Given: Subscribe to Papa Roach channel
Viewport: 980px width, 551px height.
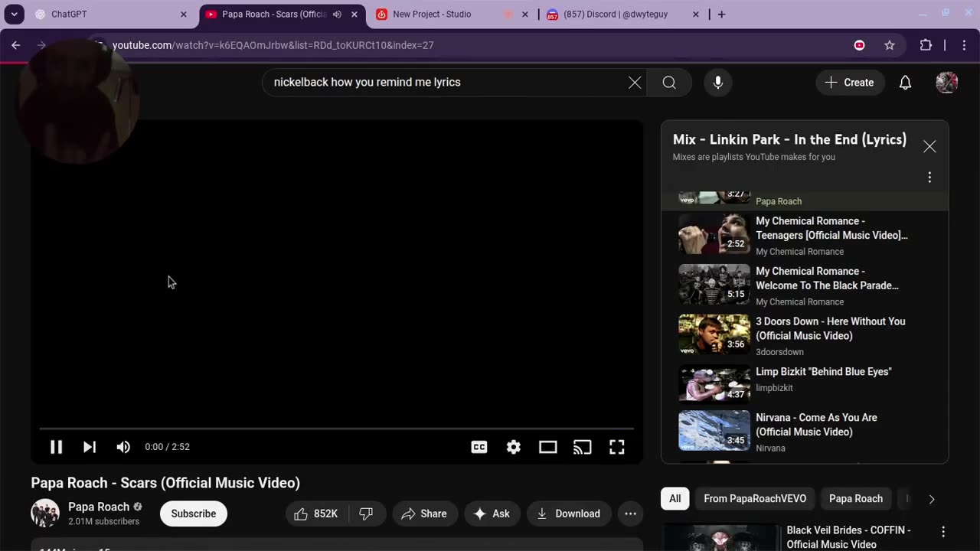Looking at the screenshot, I should coord(194,514).
